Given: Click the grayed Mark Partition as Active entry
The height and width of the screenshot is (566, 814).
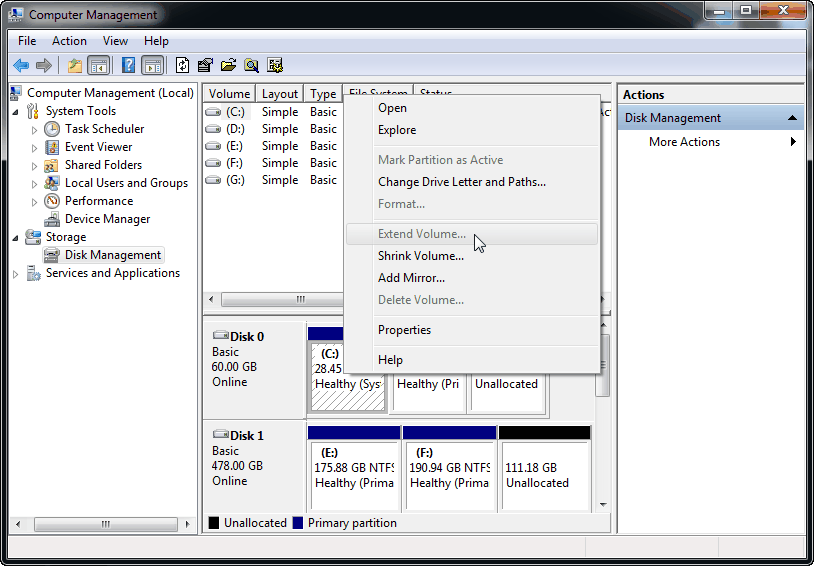Looking at the screenshot, I should point(441,160).
